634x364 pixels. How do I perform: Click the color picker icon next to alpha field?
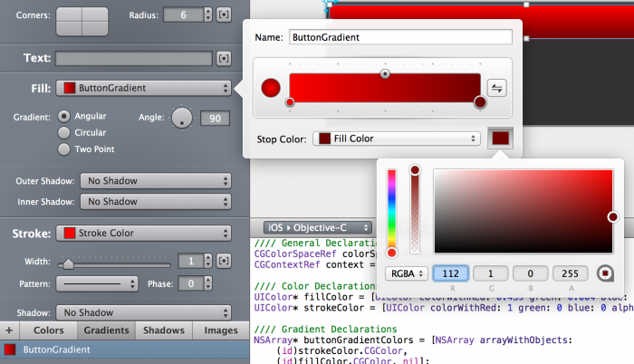605,273
